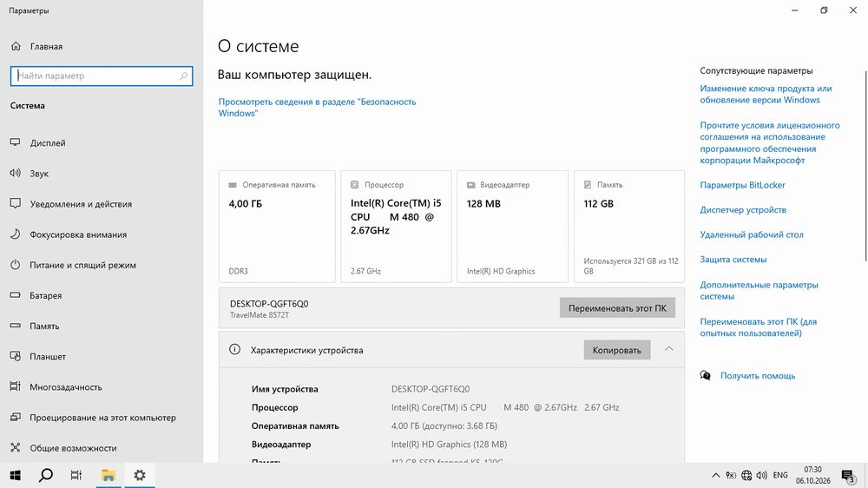Click Settings gear on taskbar
Viewport: 868px width, 488px height.
click(x=140, y=475)
